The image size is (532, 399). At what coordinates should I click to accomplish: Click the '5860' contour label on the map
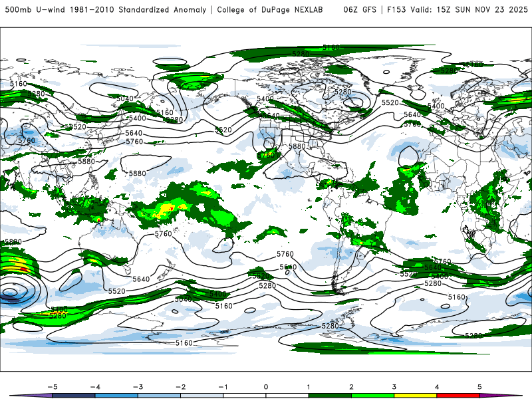click(x=13, y=242)
